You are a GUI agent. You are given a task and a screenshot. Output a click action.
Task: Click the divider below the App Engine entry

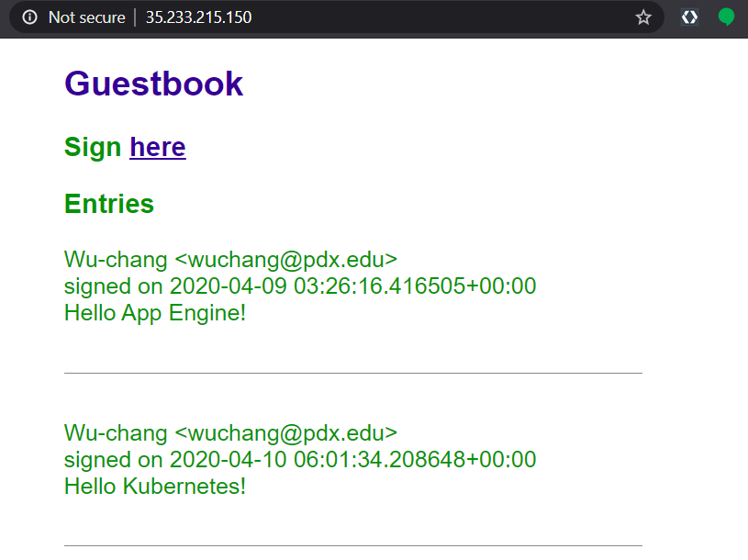point(353,373)
